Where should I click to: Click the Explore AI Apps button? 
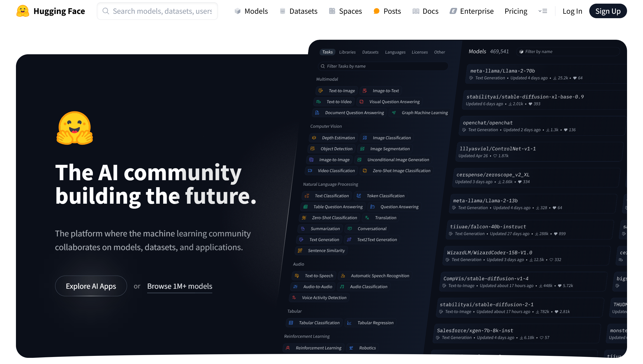(x=91, y=286)
